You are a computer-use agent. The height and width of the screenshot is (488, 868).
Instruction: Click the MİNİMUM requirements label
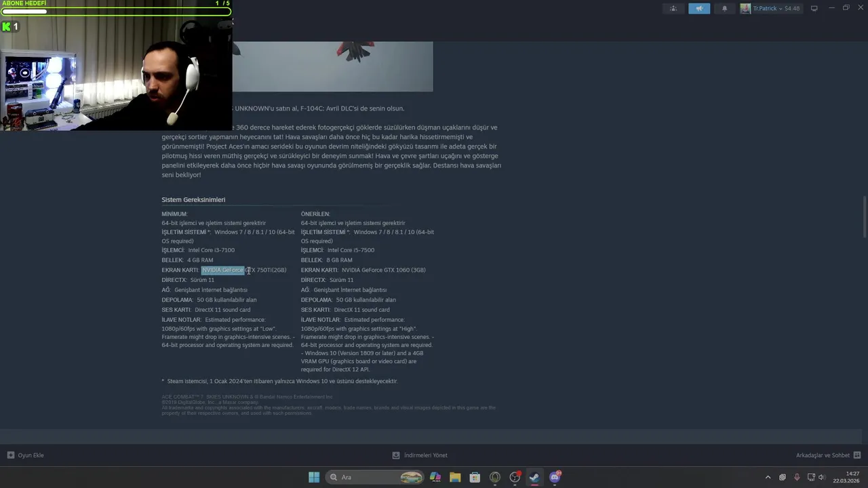point(174,214)
